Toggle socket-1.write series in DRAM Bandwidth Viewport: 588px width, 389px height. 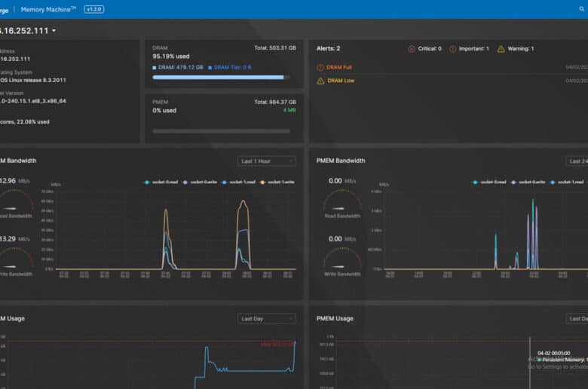click(277, 182)
